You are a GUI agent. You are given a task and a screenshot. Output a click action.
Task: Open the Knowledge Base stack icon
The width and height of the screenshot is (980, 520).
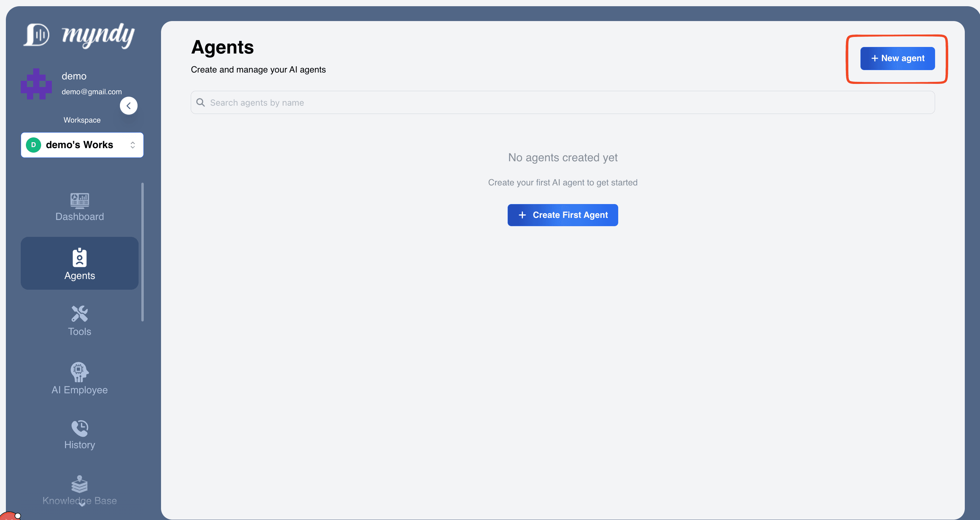tap(79, 484)
